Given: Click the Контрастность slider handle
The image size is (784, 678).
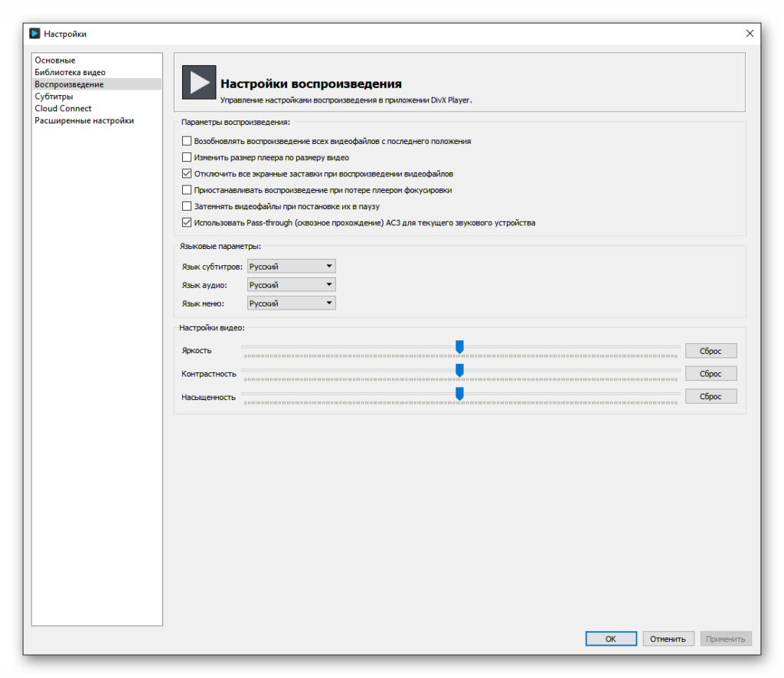Looking at the screenshot, I should point(459,370).
